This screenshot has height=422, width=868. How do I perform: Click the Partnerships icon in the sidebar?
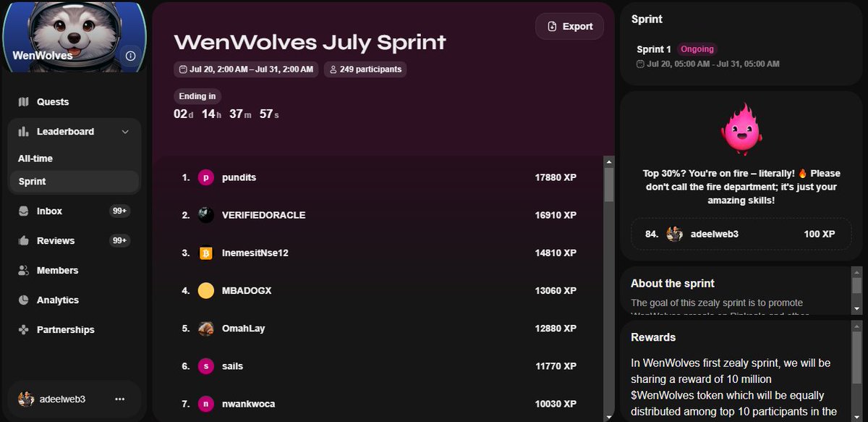(25, 329)
